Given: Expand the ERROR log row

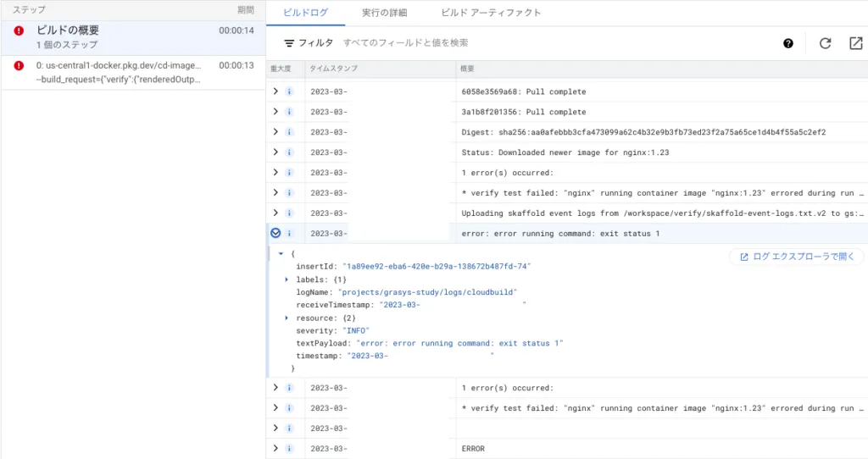Looking at the screenshot, I should (x=275, y=449).
